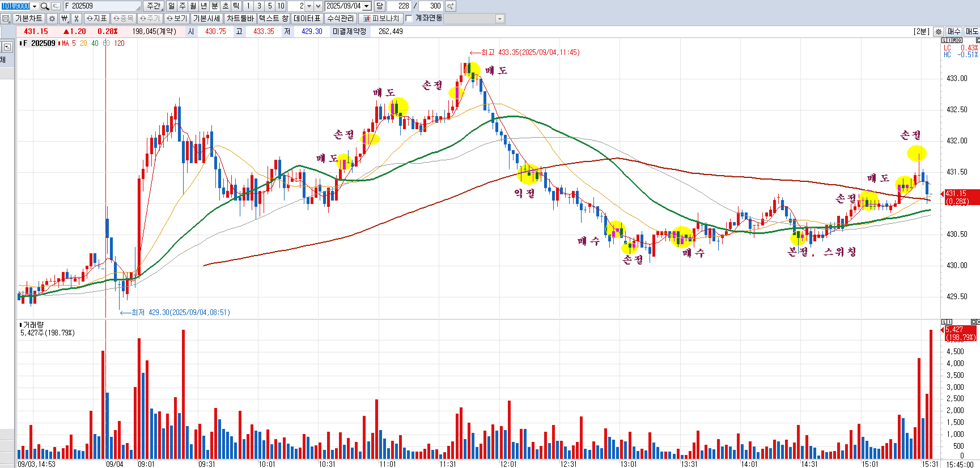Open the date picker dropdown for 2025/09/04
The height and width of the screenshot is (468, 980).
tap(366, 6)
